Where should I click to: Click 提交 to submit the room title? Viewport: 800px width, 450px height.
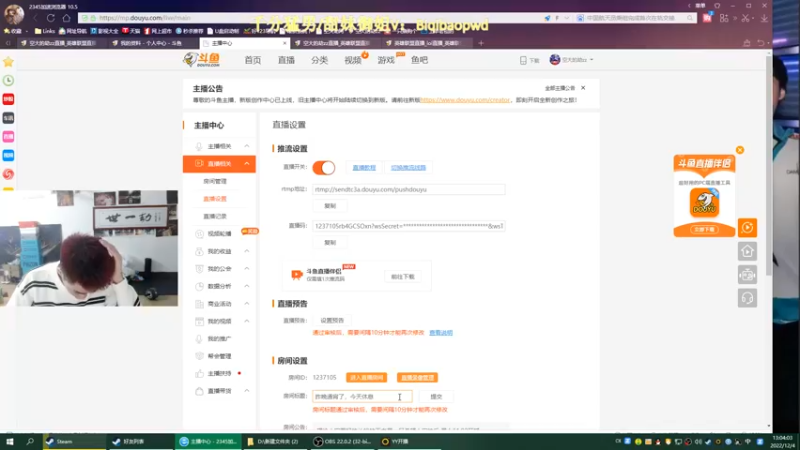(x=436, y=396)
